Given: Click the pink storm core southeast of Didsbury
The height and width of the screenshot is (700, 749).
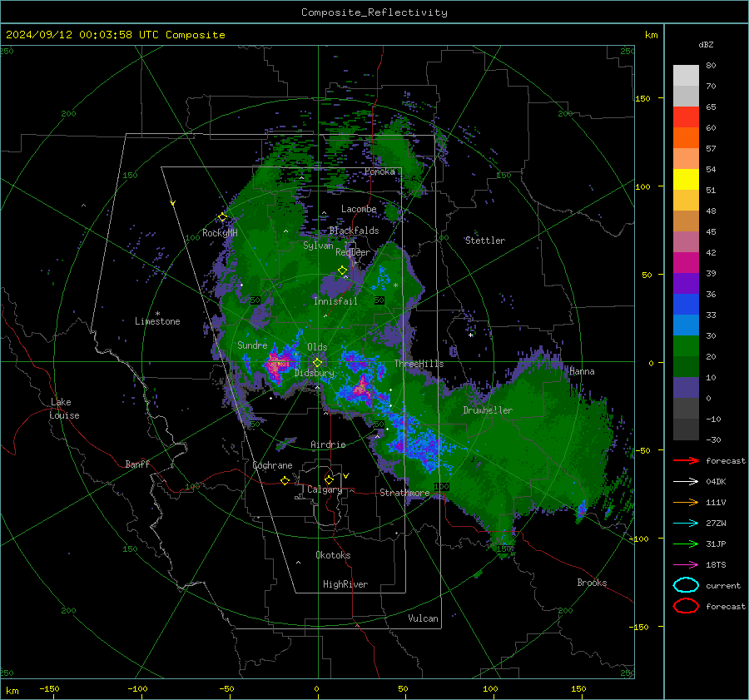Looking at the screenshot, I should [362, 389].
